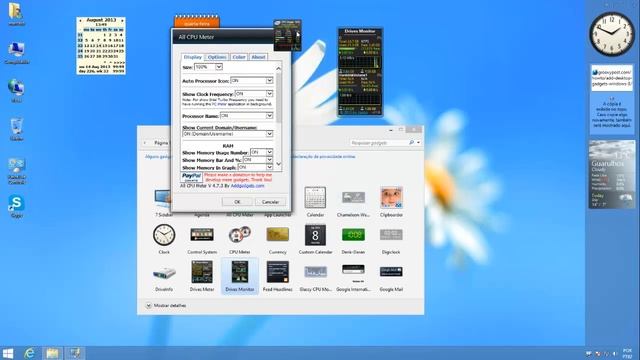Screen dimensions: 640x360
Task: Click OK in All CPU Meter dialog
Action: pos(237,202)
